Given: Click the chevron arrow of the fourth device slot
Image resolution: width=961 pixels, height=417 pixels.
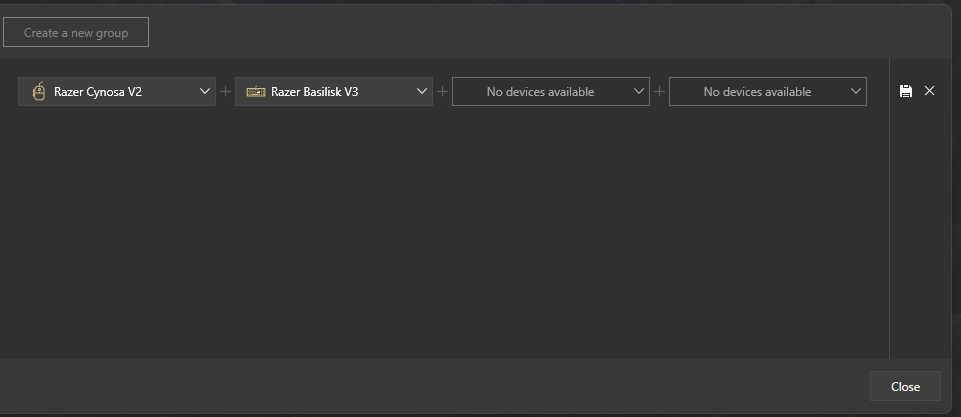Looking at the screenshot, I should tap(856, 92).
